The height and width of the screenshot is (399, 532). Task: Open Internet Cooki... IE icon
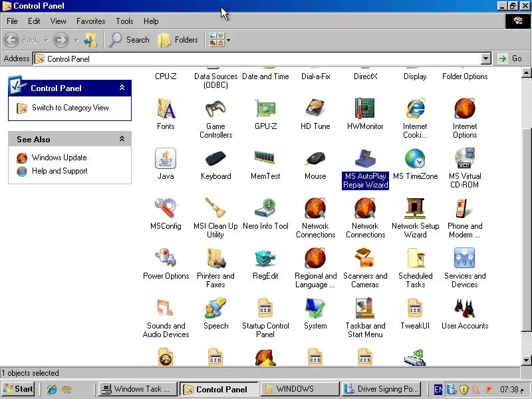point(415,108)
